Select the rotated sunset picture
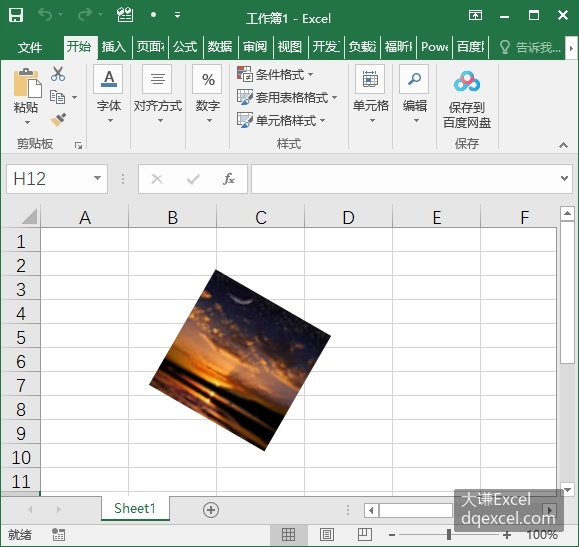Viewport: 579px width, 547px height. [x=240, y=360]
